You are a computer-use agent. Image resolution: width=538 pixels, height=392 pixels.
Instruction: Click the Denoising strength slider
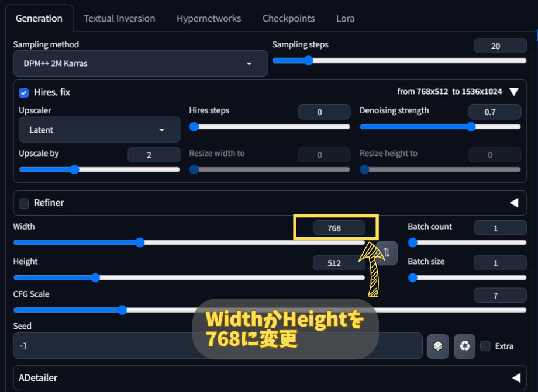(440, 126)
